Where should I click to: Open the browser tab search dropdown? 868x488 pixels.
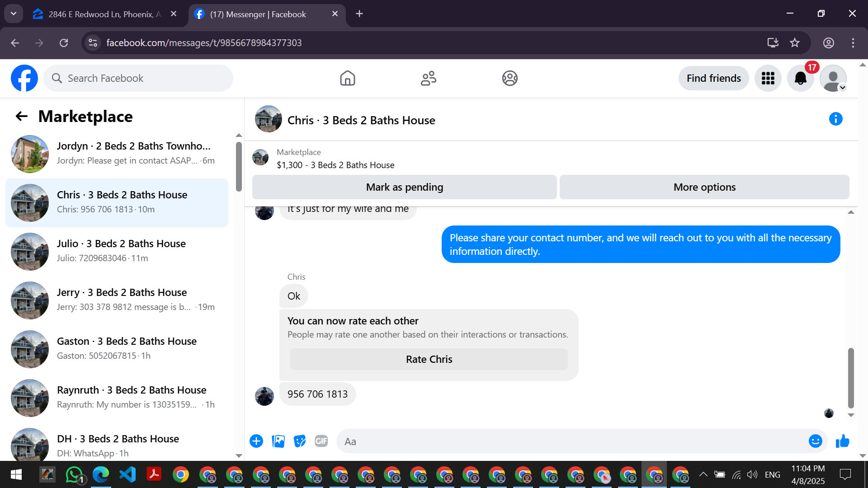14,14
